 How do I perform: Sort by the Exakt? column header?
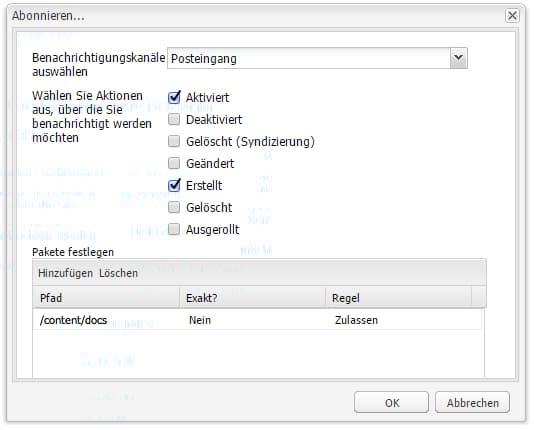(252, 298)
